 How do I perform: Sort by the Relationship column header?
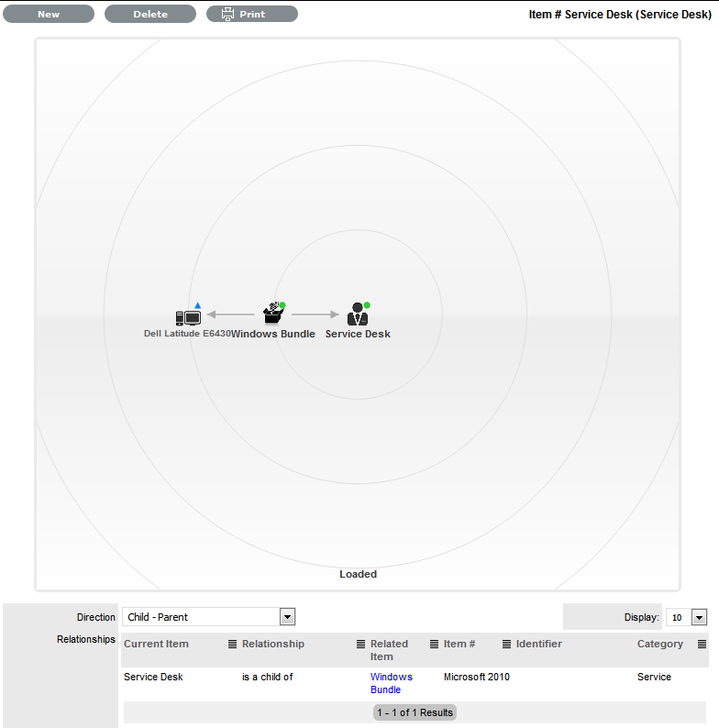273,644
